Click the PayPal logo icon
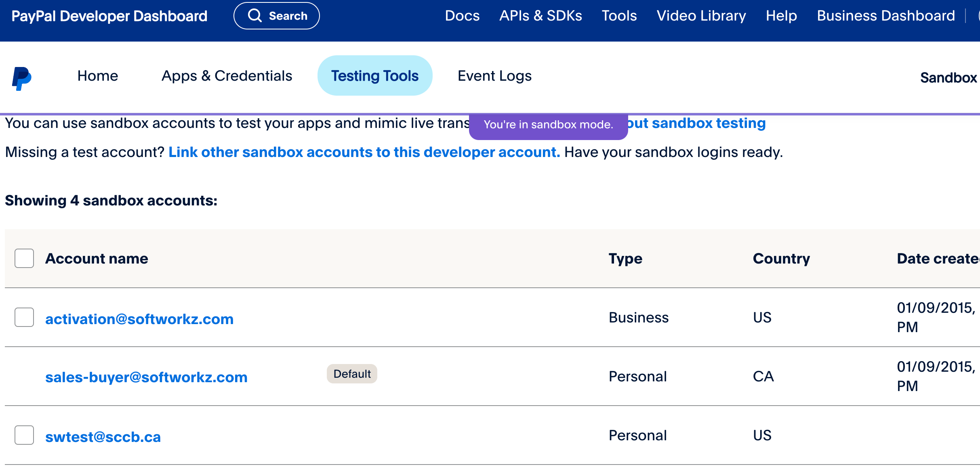 [22, 78]
